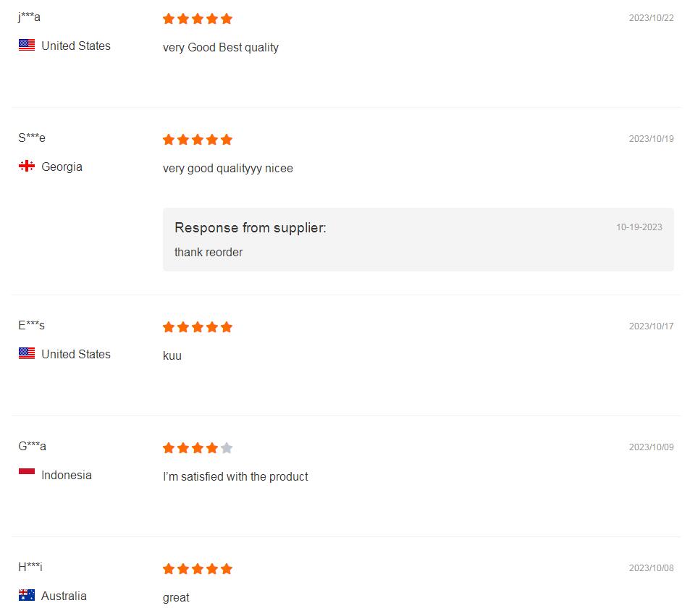Click the five-star rating for j***a's review
The image size is (690, 616).
[198, 19]
